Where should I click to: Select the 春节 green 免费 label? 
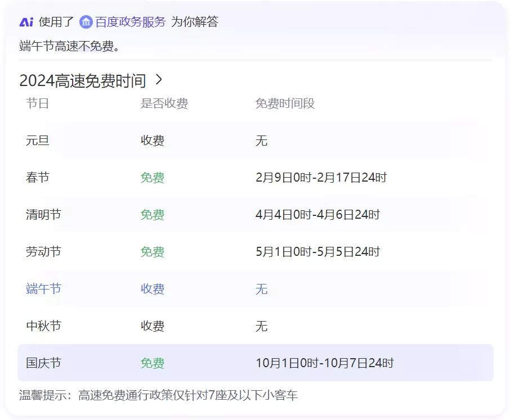pyautogui.click(x=153, y=178)
